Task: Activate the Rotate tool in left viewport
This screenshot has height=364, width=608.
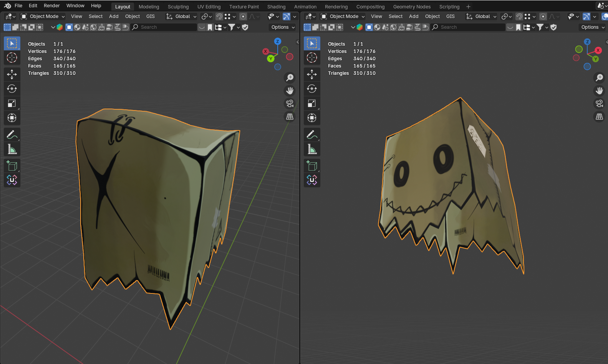Action: tap(12, 89)
